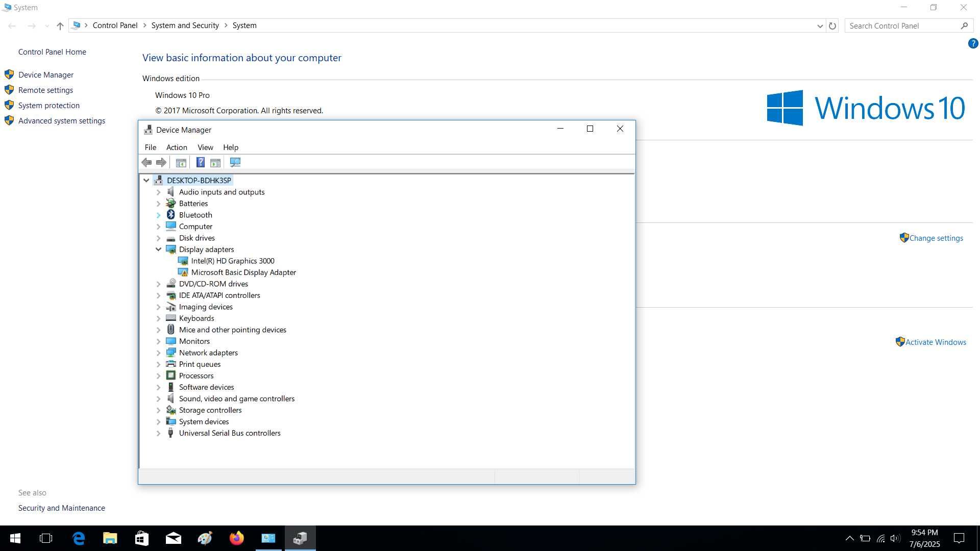Click the Properties pane toolbar icon
980x551 pixels.
(215, 162)
